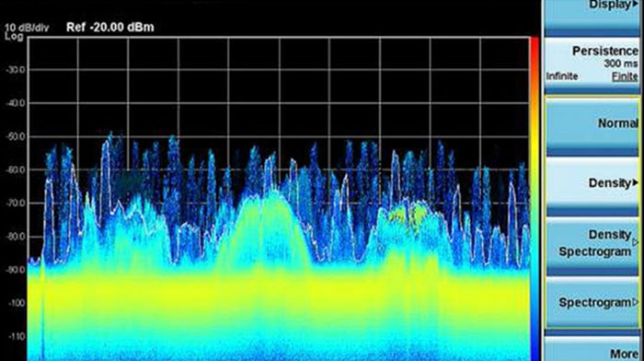Click the 300 ms persistence value
The image size is (644, 361).
pos(621,64)
